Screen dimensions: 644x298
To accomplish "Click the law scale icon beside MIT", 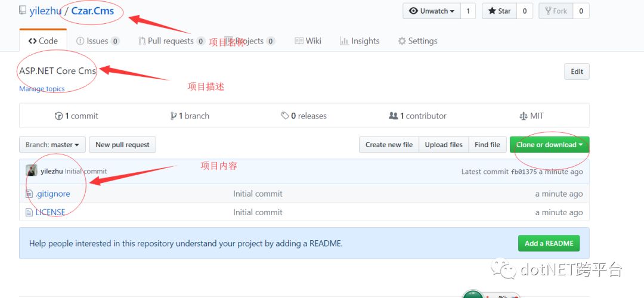I will tap(524, 116).
